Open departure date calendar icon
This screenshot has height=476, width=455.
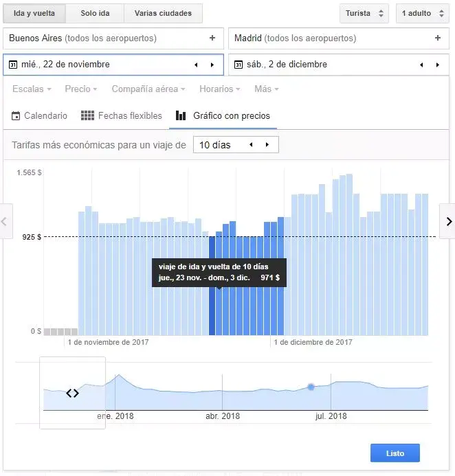pyautogui.click(x=13, y=65)
